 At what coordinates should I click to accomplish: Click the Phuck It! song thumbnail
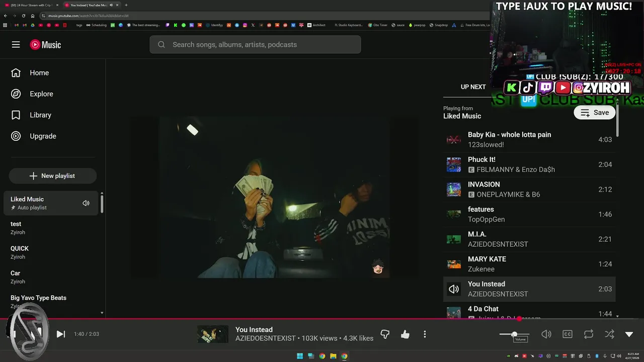(454, 164)
